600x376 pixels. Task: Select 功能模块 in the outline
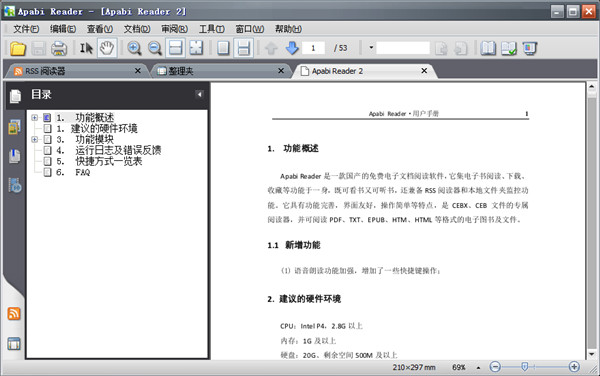(95, 140)
